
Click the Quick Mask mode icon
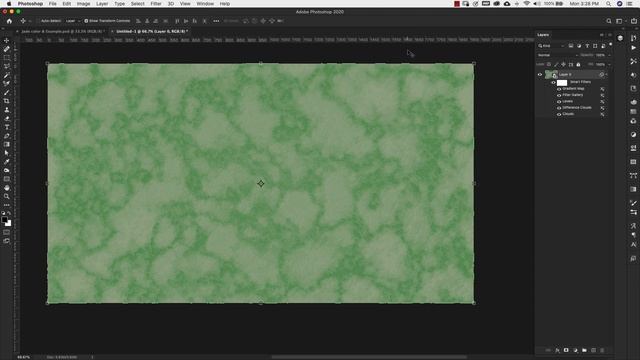[x=7, y=232]
